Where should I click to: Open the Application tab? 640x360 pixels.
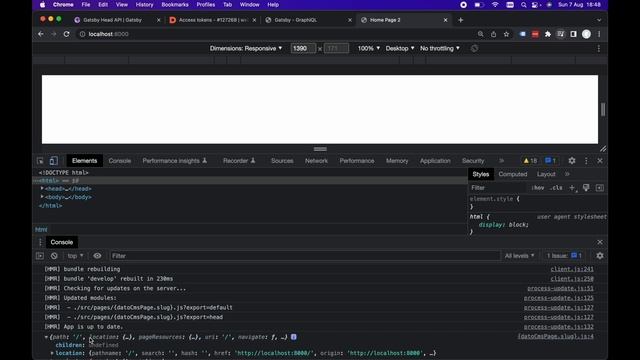point(435,161)
